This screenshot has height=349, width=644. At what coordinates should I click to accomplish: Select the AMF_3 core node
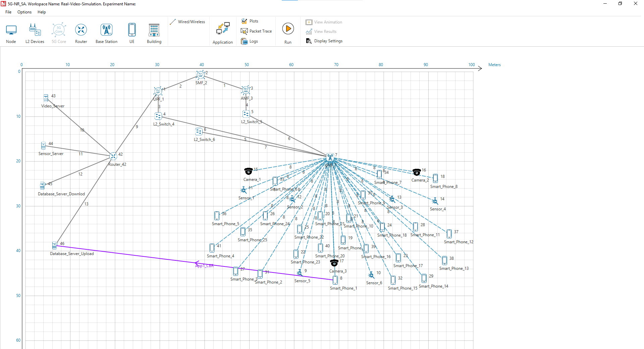click(x=246, y=90)
